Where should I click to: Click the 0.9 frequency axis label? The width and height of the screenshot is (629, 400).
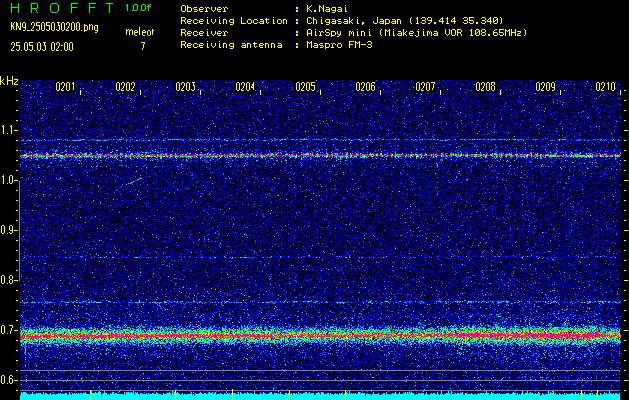tap(8, 230)
